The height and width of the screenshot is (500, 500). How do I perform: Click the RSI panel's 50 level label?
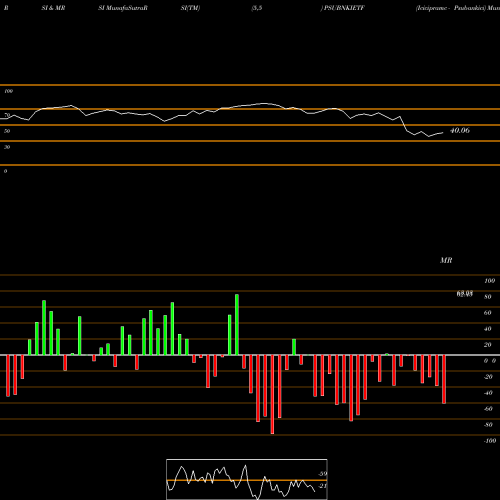tap(7, 131)
